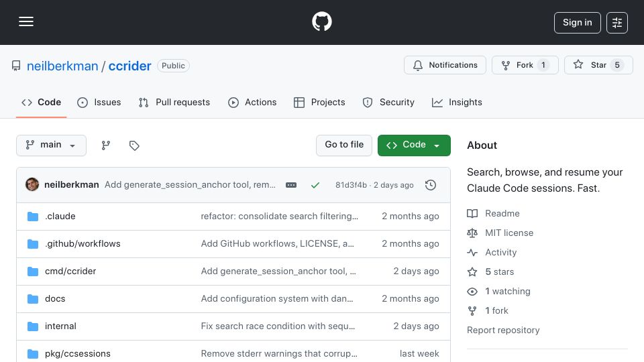Viewport: 644px width, 362px height.
Task: Click the docs row folder icon
Action: click(x=32, y=299)
